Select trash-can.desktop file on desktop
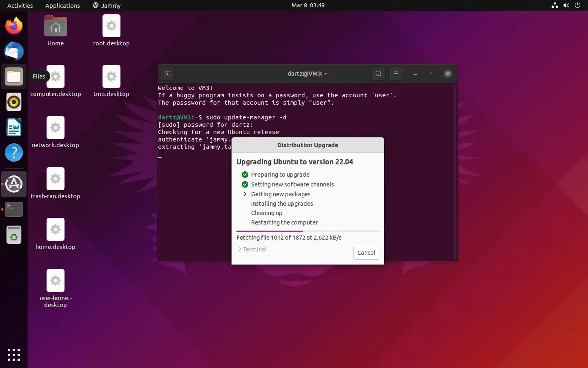The image size is (588, 368). pos(56,184)
